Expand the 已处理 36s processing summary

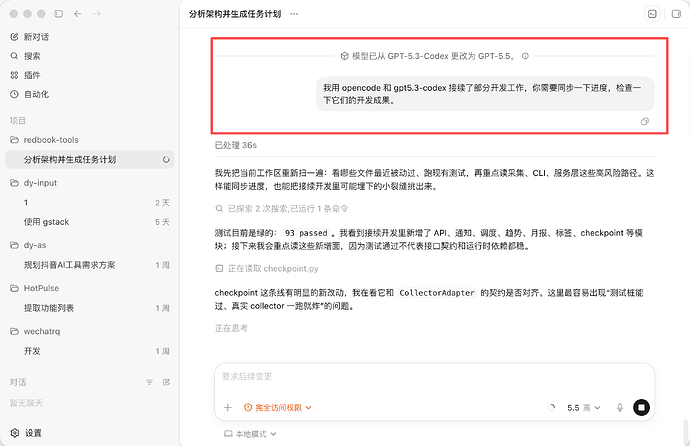tap(236, 146)
